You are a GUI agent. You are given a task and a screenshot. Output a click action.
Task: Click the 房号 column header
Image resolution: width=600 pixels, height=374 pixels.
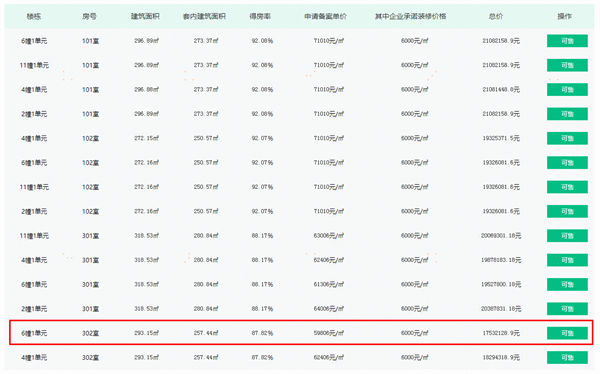click(x=89, y=16)
